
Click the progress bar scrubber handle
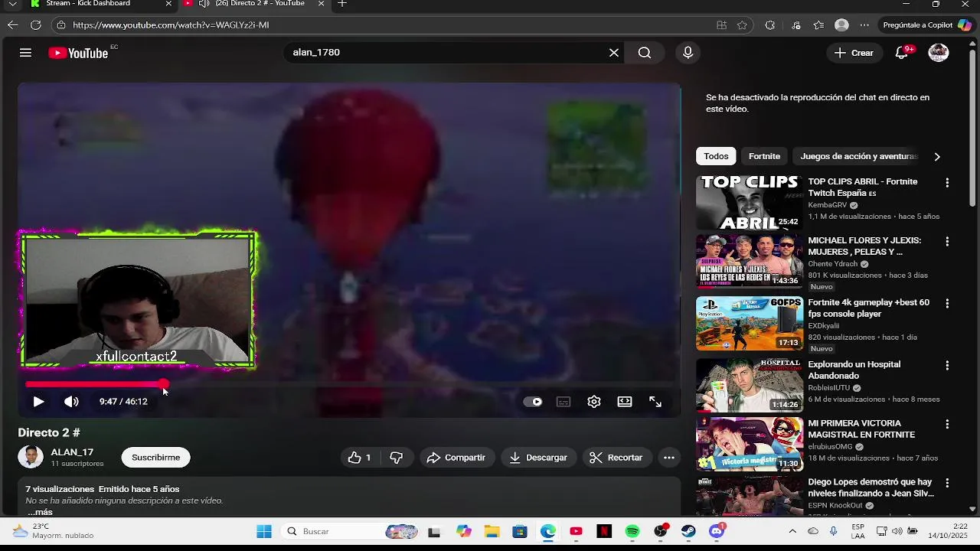164,384
